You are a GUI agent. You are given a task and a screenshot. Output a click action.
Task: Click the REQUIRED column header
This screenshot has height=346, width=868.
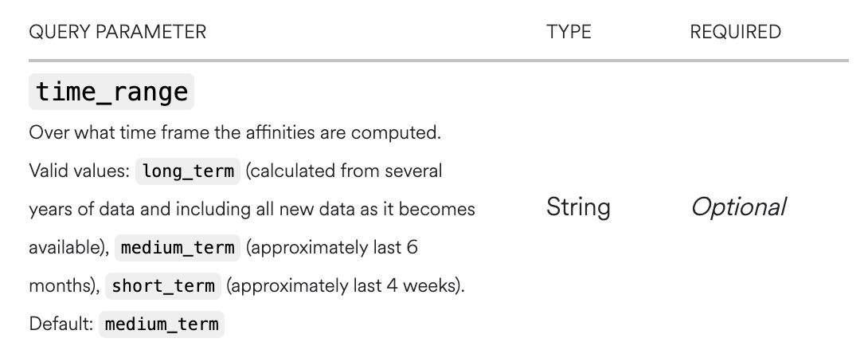click(x=735, y=32)
